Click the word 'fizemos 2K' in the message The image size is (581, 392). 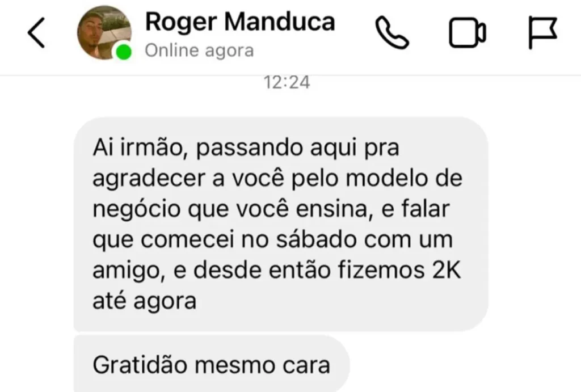coord(399,269)
